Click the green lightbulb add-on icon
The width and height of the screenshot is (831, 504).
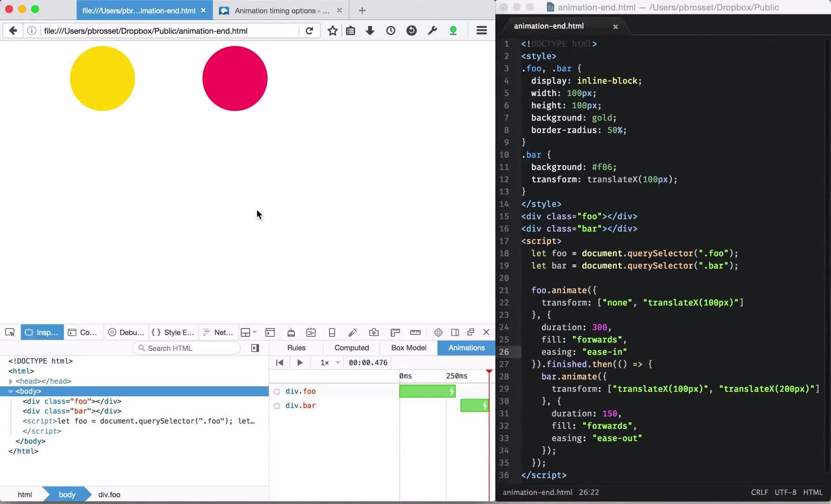pos(453,31)
